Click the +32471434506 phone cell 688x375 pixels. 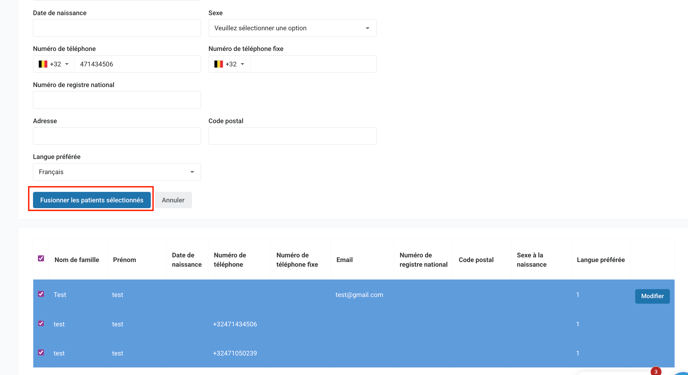click(x=235, y=324)
